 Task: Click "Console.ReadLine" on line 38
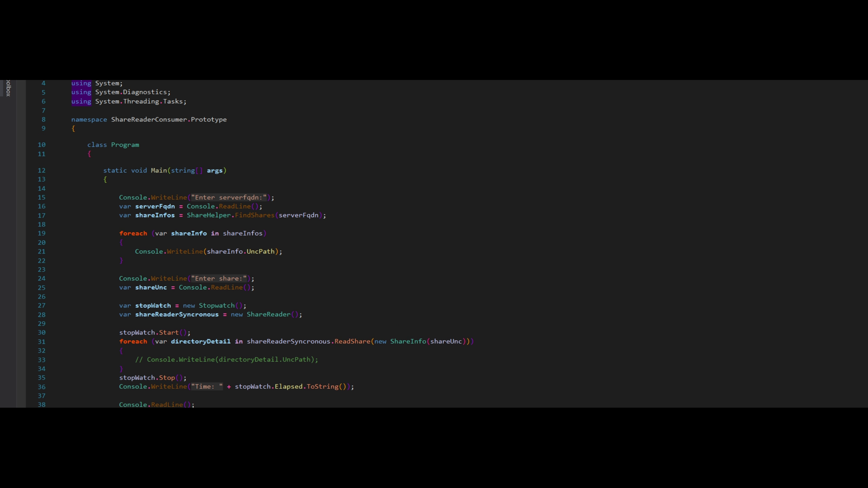click(151, 404)
